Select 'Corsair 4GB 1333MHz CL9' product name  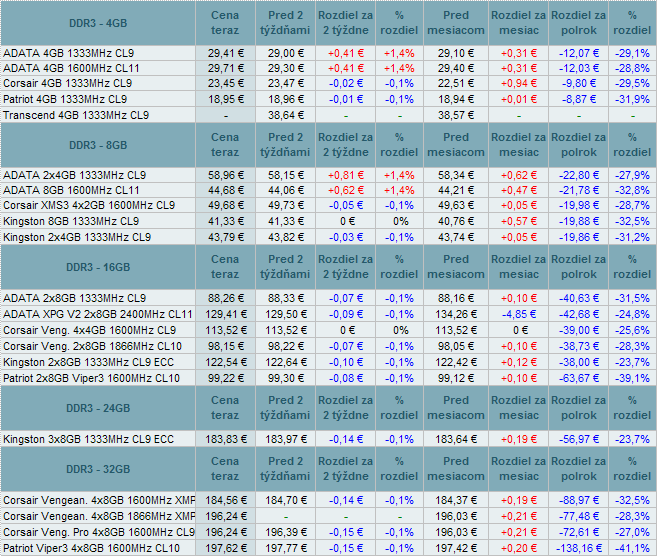[67, 83]
